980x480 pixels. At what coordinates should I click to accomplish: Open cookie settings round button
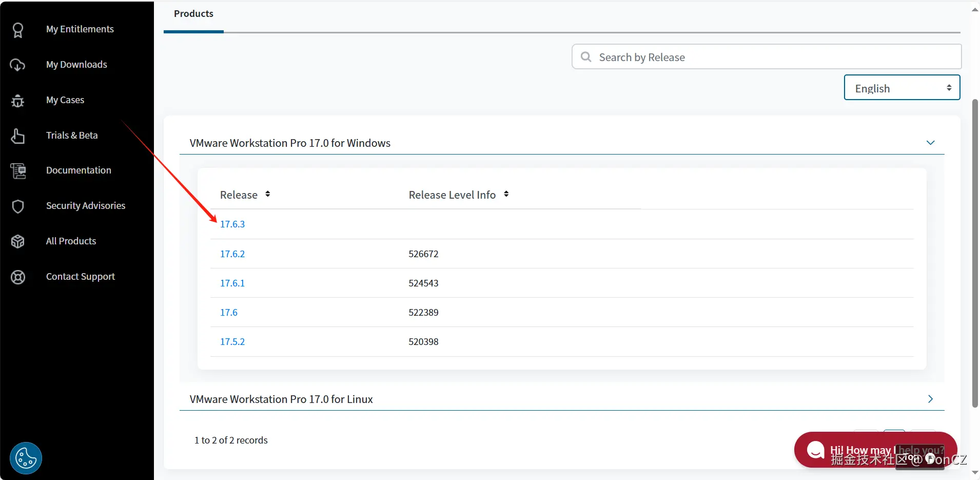click(26, 457)
